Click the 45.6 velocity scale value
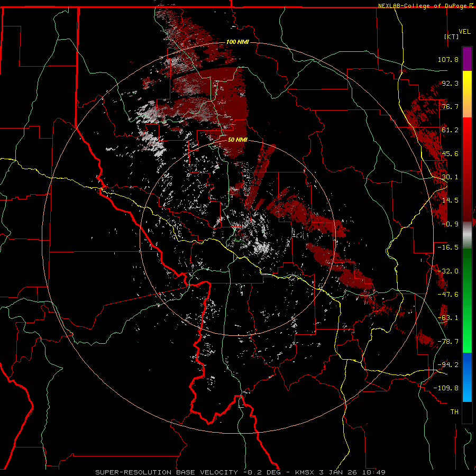 coord(450,153)
